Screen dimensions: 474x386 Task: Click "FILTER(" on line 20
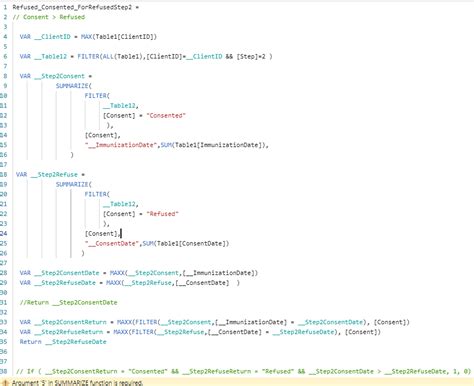click(97, 194)
